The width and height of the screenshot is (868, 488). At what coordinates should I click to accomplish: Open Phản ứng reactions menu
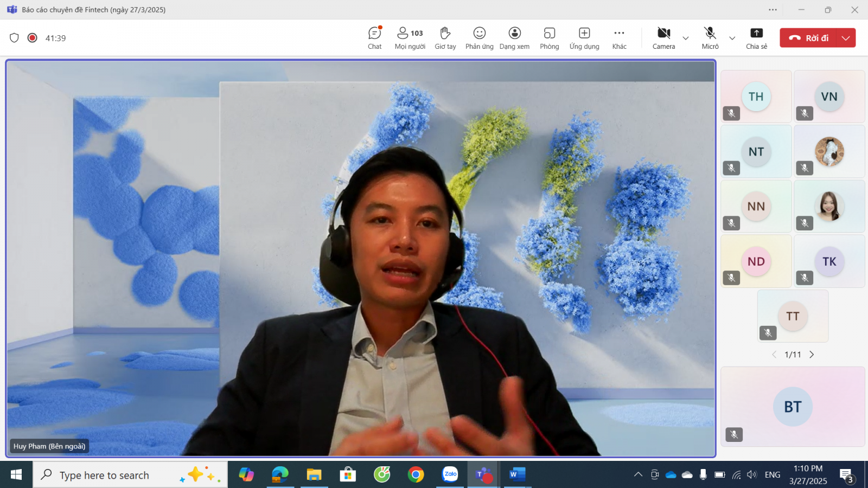tap(479, 38)
